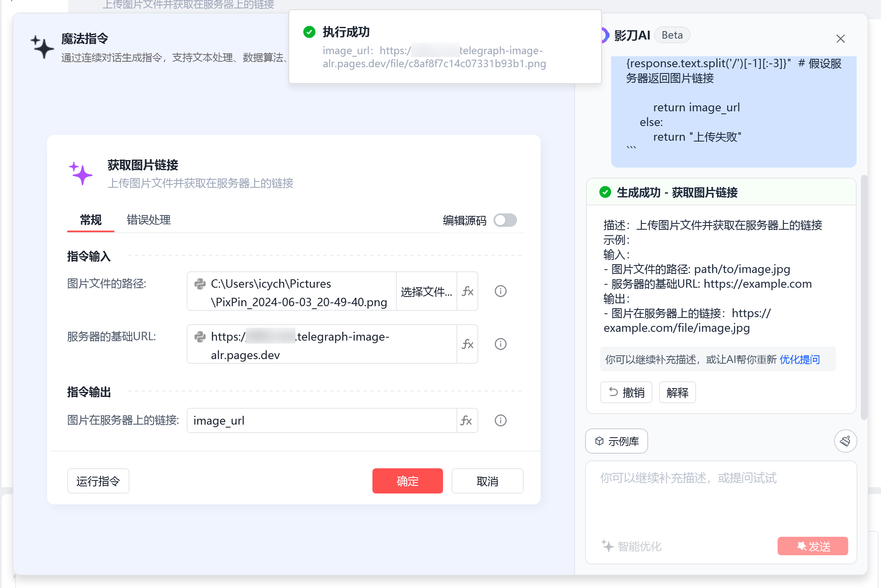Open the 优化提问 link
The height and width of the screenshot is (588, 881).
[x=799, y=360]
